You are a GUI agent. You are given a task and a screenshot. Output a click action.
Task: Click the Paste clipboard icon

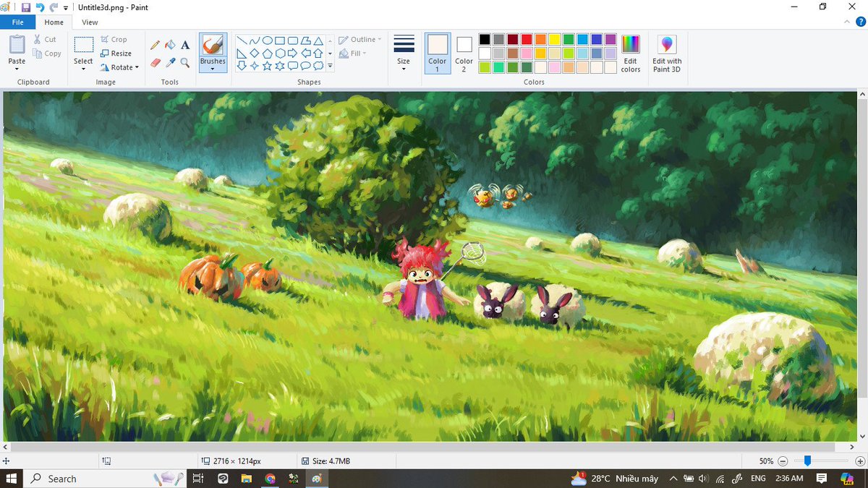point(17,45)
